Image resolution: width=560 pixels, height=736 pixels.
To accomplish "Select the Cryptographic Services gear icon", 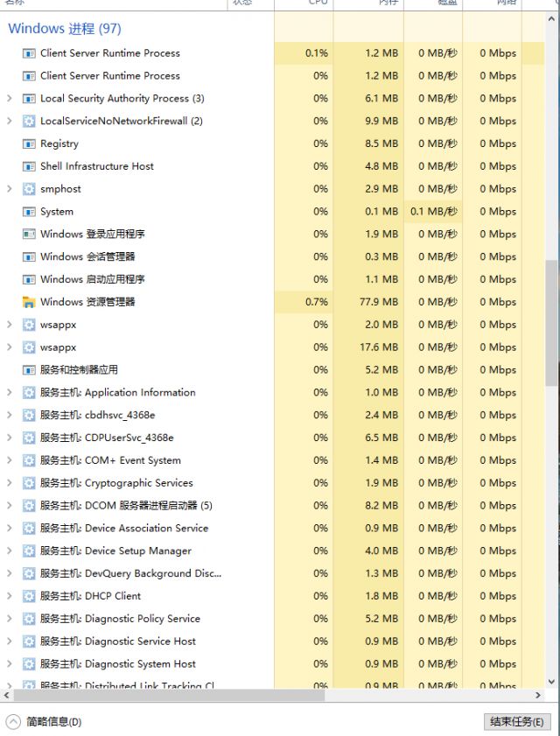I will click(x=29, y=483).
